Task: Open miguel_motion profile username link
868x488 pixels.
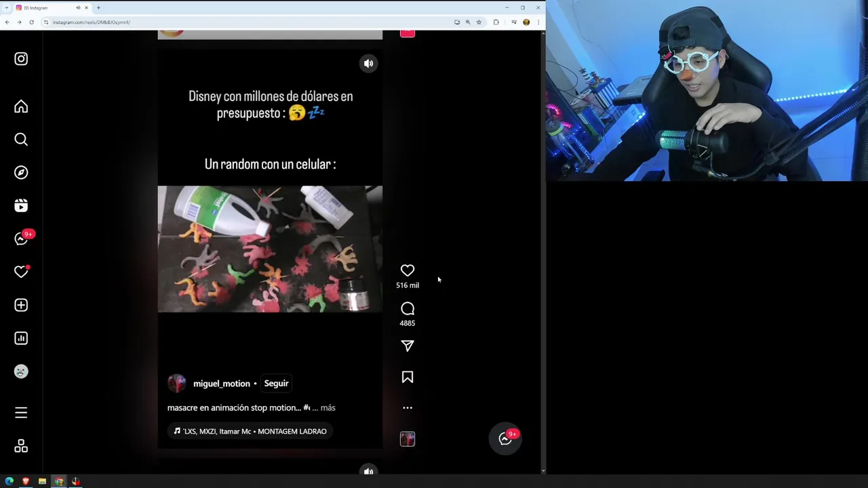Action: (x=222, y=384)
